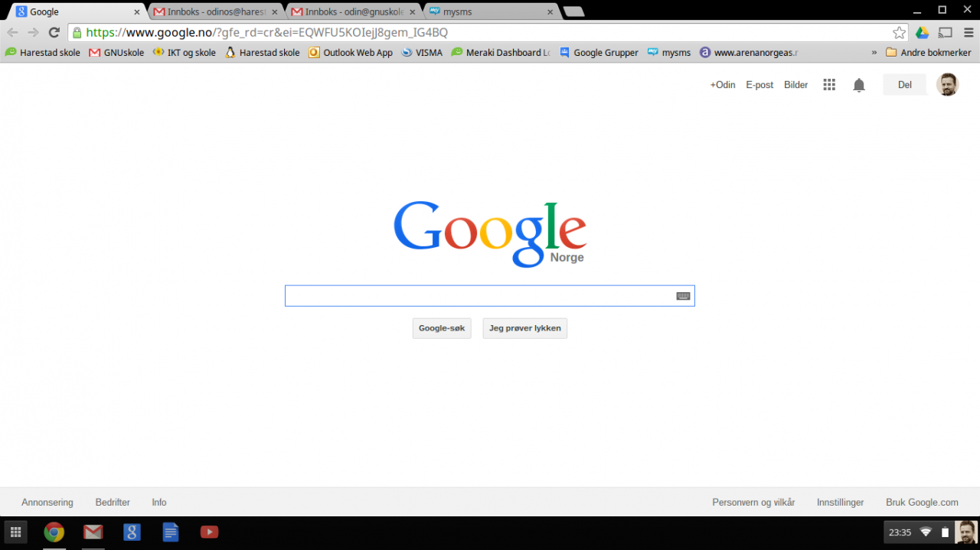Open the Google Drive extension icon

click(923, 32)
